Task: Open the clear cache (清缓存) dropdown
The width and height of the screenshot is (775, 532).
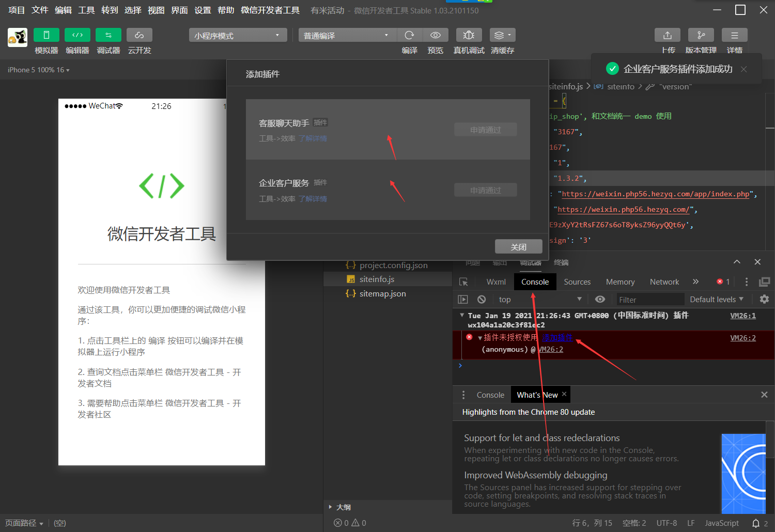Action: (x=503, y=35)
